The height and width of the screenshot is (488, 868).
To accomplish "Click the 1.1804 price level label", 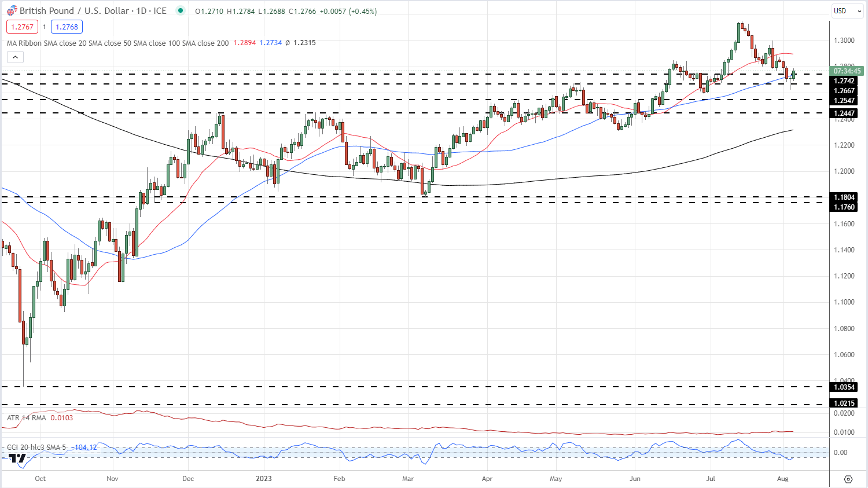I will click(x=844, y=197).
